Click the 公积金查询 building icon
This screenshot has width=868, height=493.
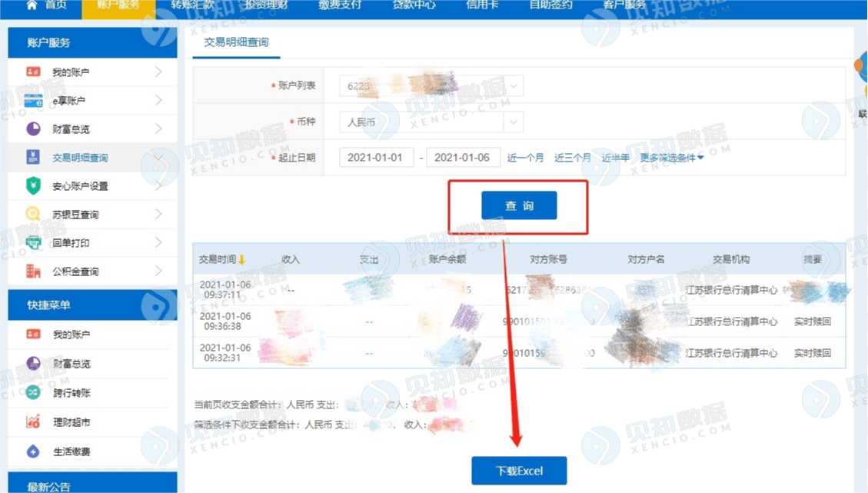[x=33, y=271]
